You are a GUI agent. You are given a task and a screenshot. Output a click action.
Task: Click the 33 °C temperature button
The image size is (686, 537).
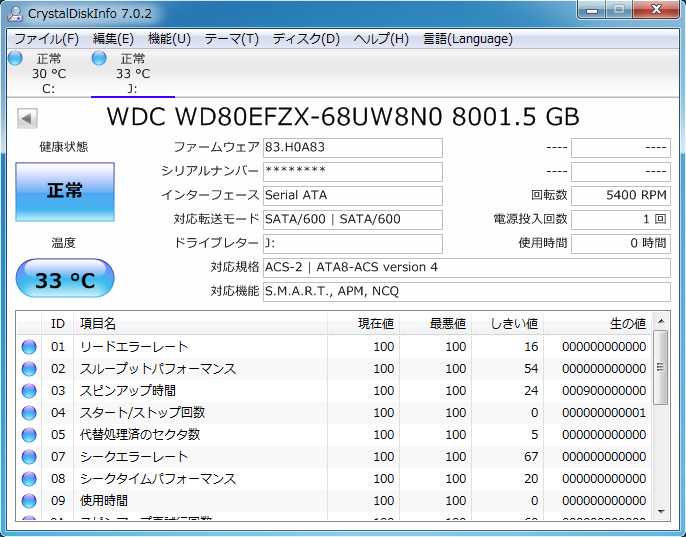click(x=65, y=279)
